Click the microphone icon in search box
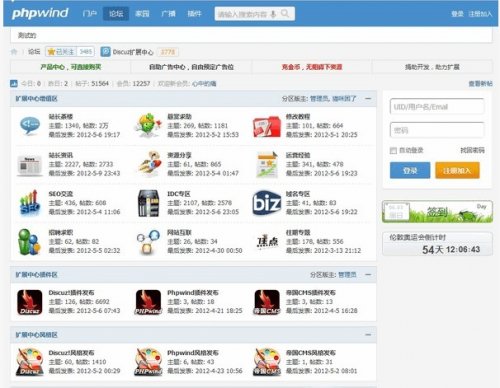 coord(273,14)
